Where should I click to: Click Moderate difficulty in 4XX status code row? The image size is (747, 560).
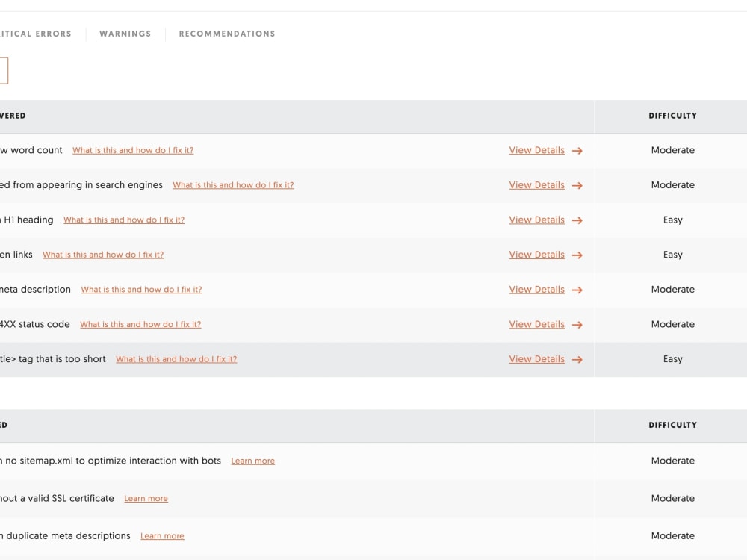click(x=673, y=324)
